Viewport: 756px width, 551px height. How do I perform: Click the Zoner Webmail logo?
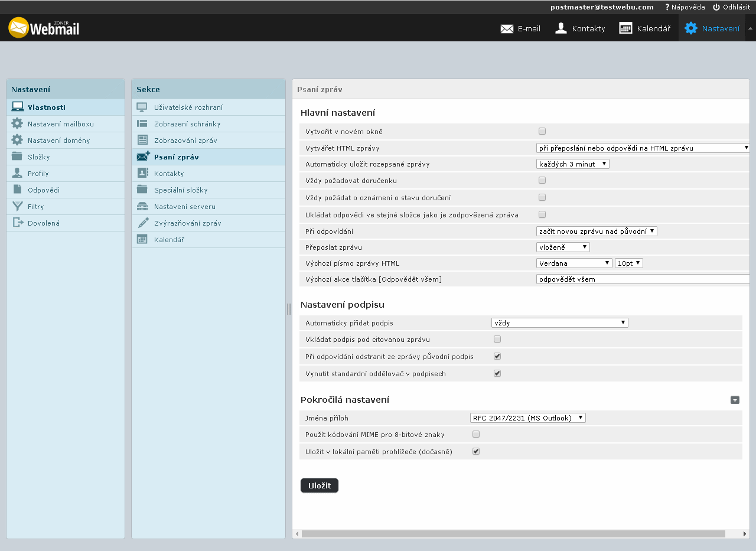[x=44, y=28]
